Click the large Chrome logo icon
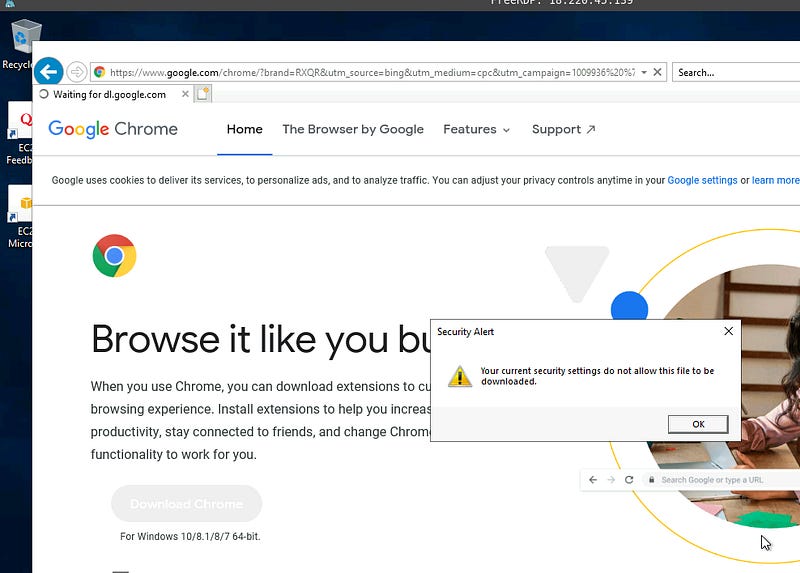Screen dimensions: 800x573 (x=114, y=256)
